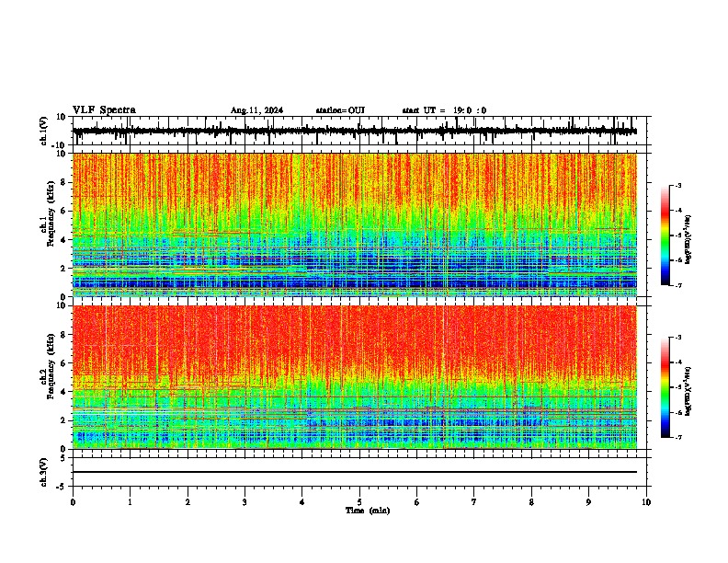Viewport: 728px width, 563px height.
Task: Click the "-3" label on ch.1 colorbar
Action: coord(678,185)
